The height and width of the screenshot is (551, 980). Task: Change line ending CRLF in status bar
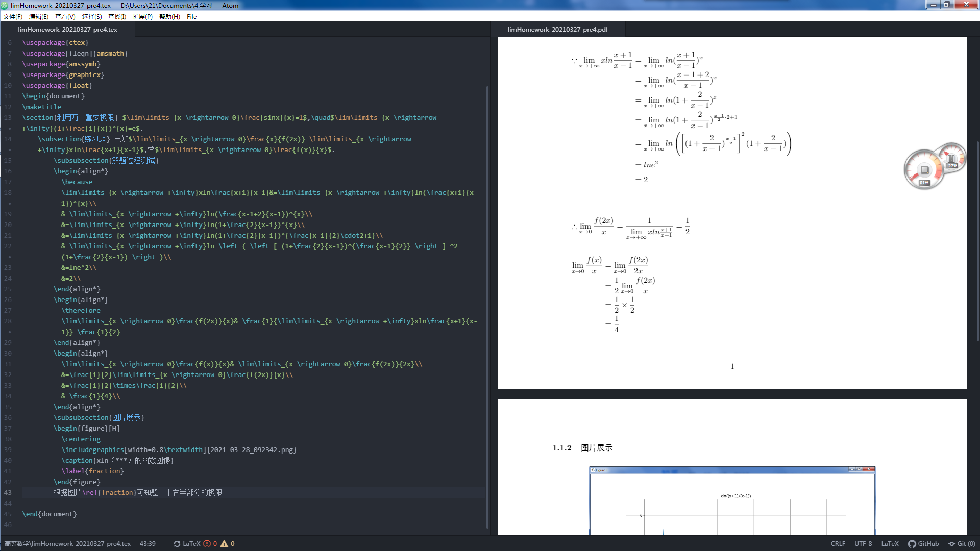click(838, 544)
